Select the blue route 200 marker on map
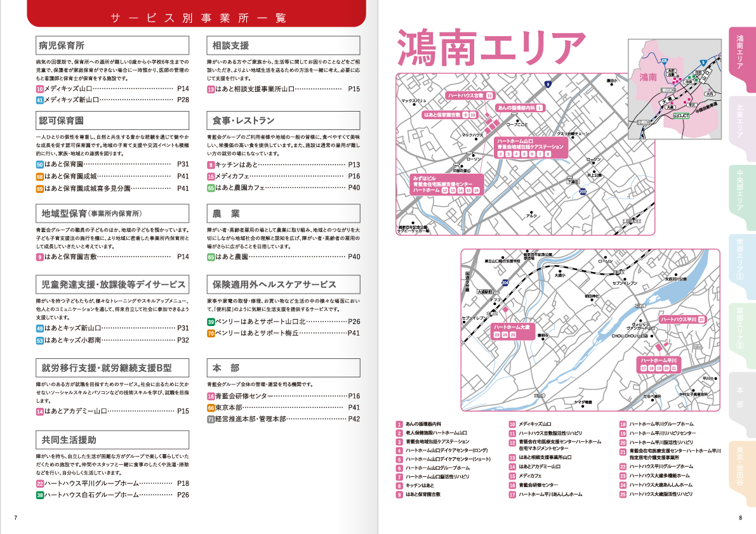 click(583, 191)
